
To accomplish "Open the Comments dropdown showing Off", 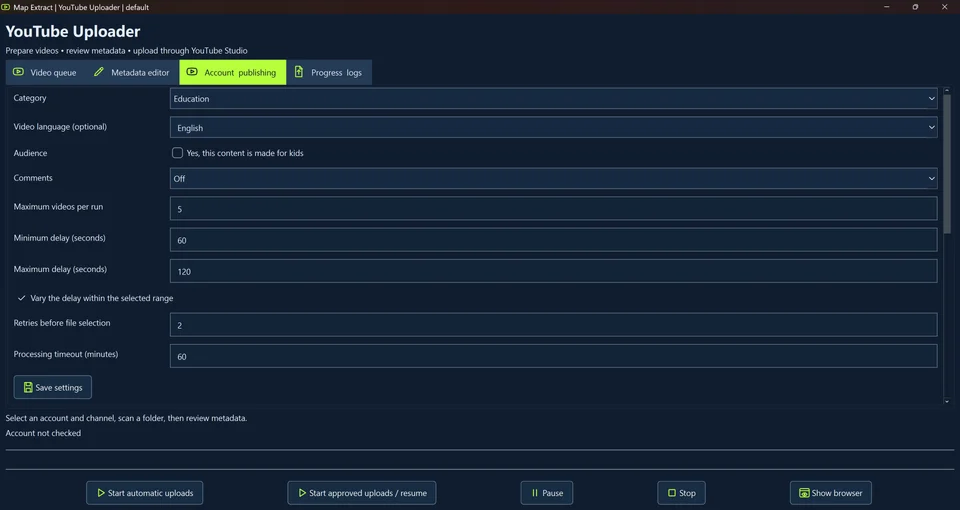I will 553,178.
